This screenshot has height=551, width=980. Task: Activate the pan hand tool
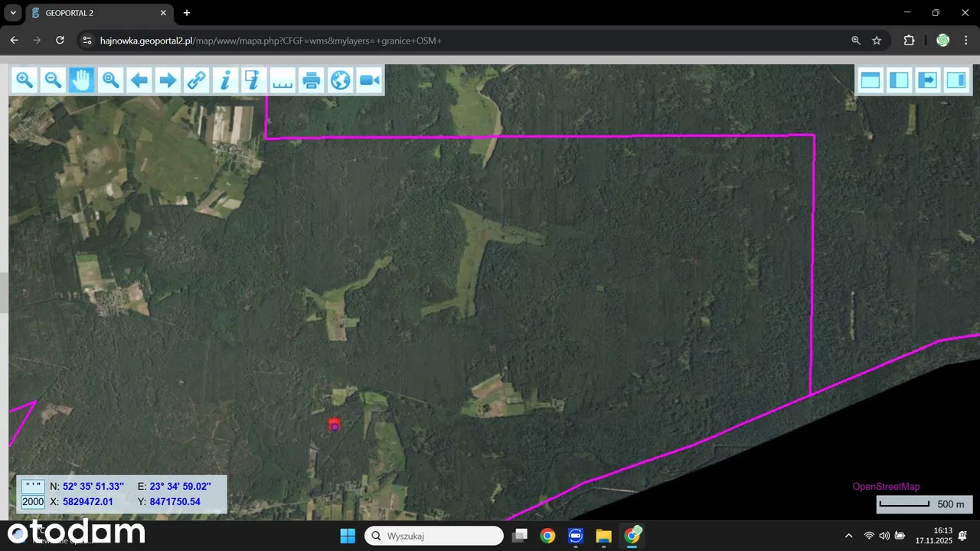82,80
